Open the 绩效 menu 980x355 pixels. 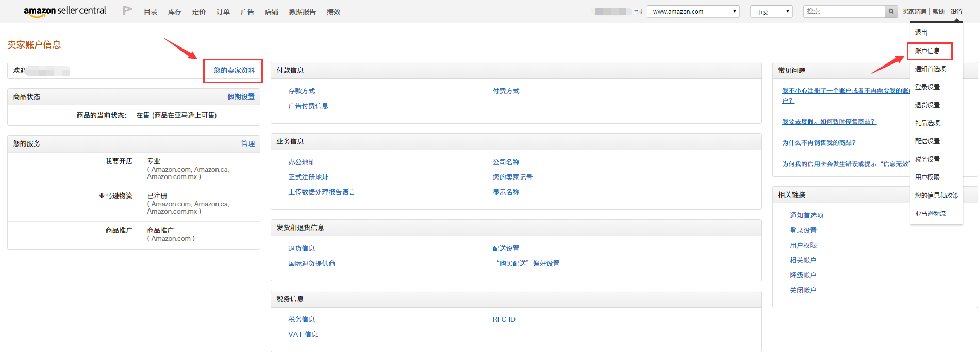[x=334, y=12]
